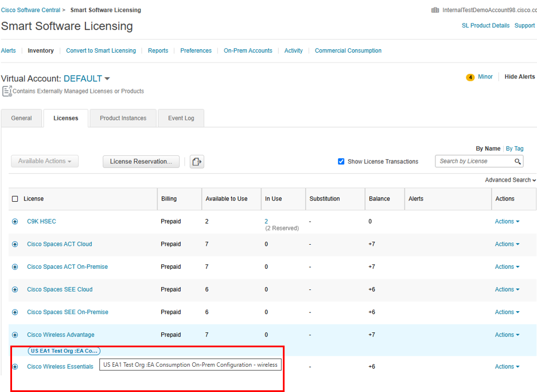Expand the Cisco Spaces SEE On-Premise row

[x=15, y=312]
